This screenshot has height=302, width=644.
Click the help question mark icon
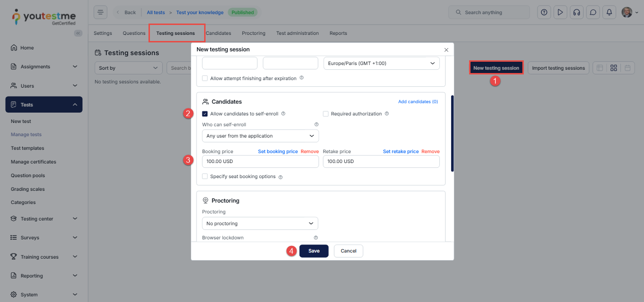click(544, 12)
